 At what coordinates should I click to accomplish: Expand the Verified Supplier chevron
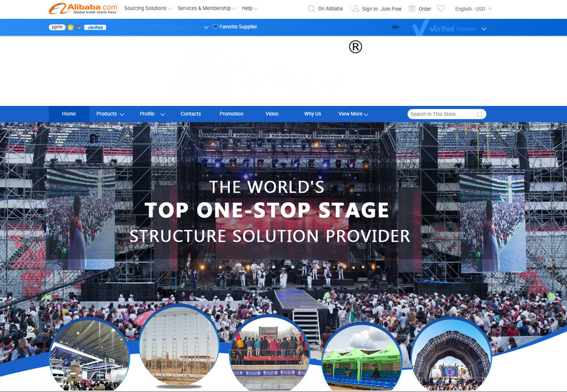click(484, 29)
